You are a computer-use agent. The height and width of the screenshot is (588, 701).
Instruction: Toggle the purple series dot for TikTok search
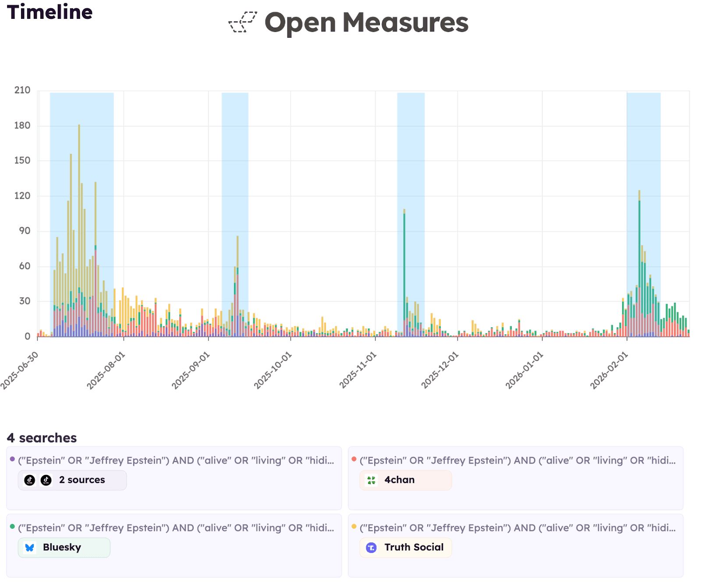point(11,460)
